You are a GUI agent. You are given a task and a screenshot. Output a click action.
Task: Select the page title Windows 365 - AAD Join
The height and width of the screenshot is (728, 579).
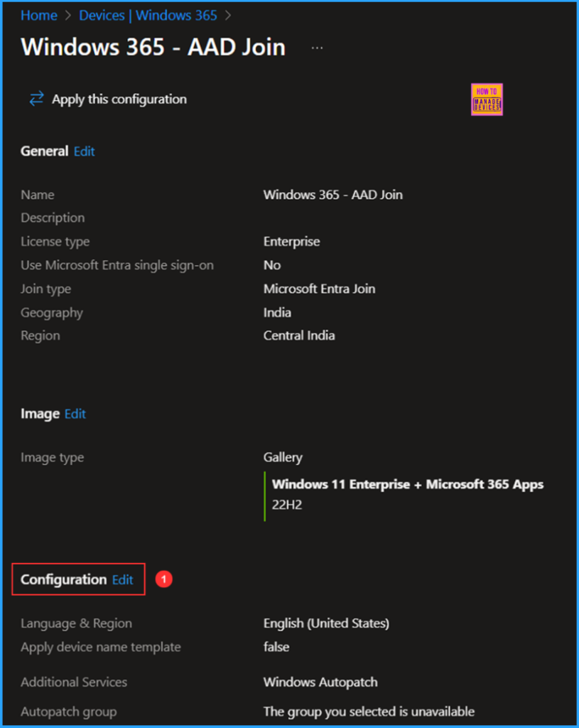tap(153, 48)
